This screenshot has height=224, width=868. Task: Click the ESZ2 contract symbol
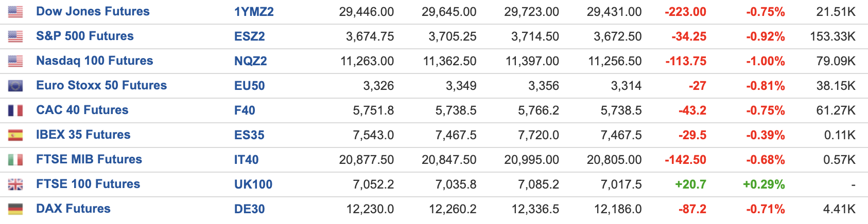(x=250, y=36)
